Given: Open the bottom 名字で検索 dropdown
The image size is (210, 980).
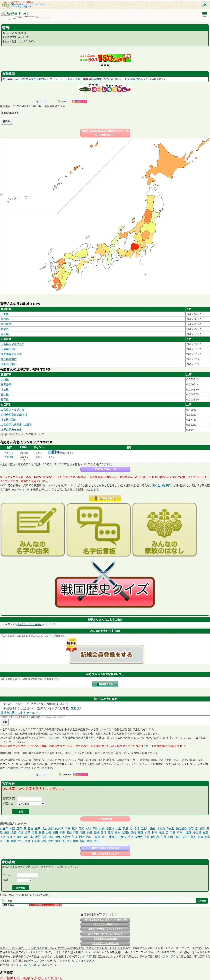Looking at the screenshot, I should tap(16, 905).
